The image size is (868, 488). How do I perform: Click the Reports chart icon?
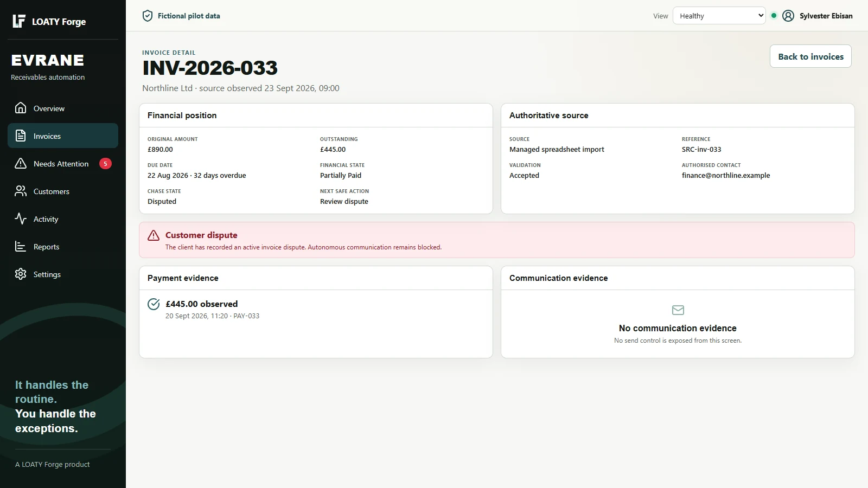[x=21, y=246]
